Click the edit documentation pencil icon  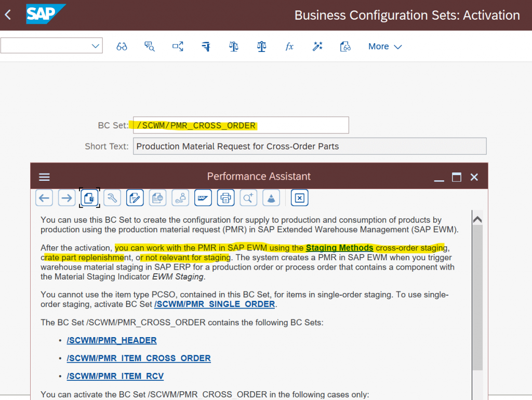(x=135, y=198)
